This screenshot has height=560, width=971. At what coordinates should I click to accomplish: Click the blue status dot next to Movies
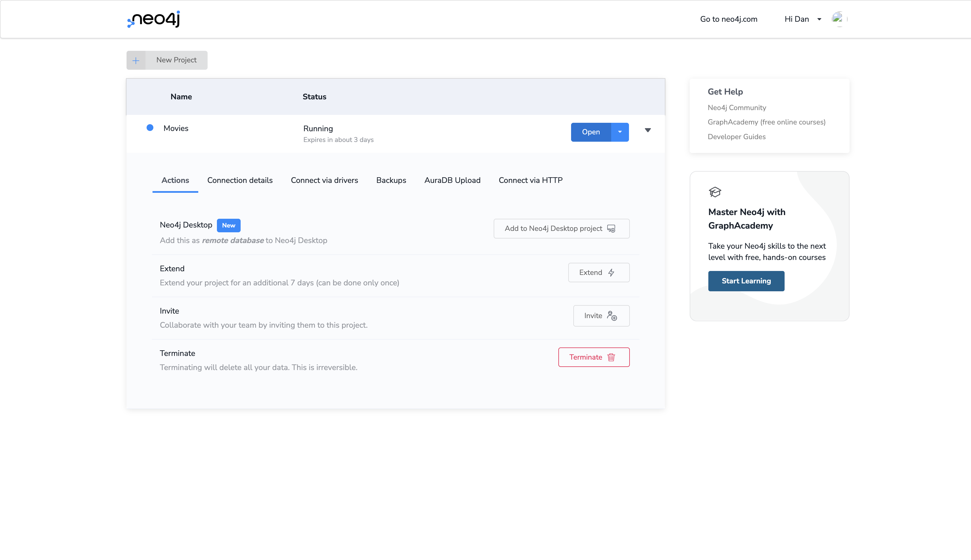[x=150, y=128]
